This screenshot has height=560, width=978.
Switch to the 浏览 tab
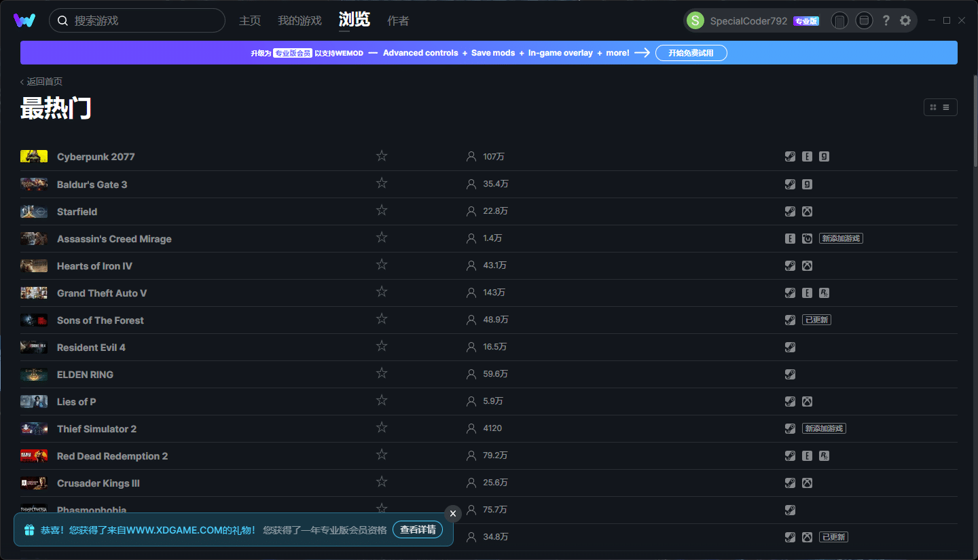point(354,20)
